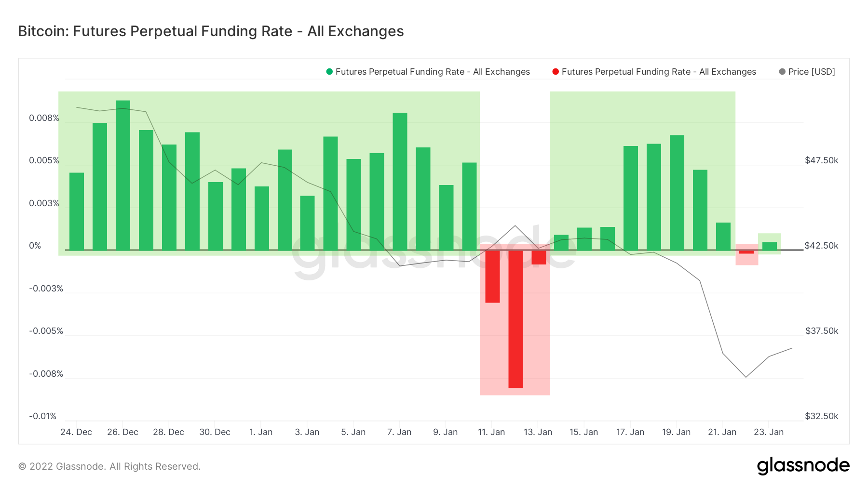
Task: Select the deepest red bar on 12 Jan
Action: coord(515,319)
